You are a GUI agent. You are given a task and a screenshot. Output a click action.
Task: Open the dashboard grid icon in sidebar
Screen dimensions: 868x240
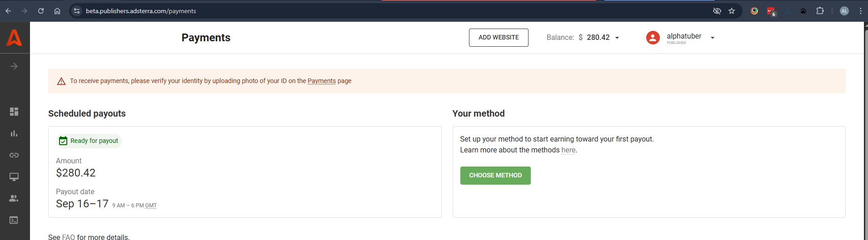pyautogui.click(x=14, y=112)
